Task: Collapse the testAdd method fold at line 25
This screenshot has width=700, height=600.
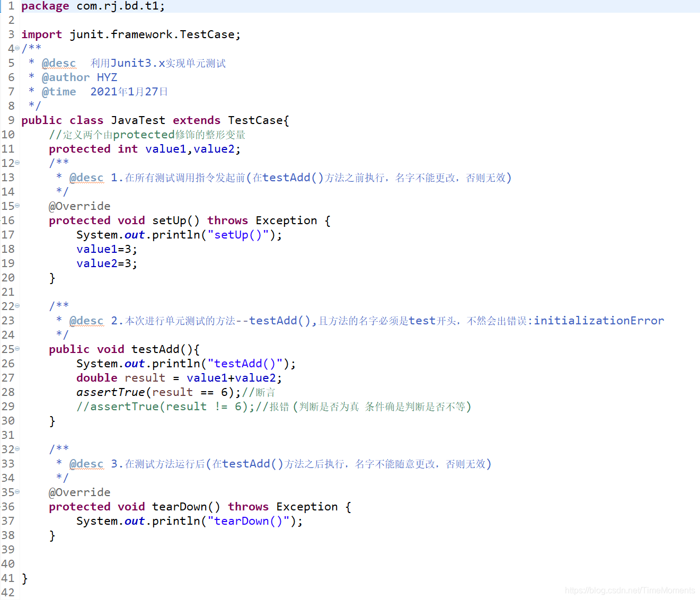Action: 17,349
